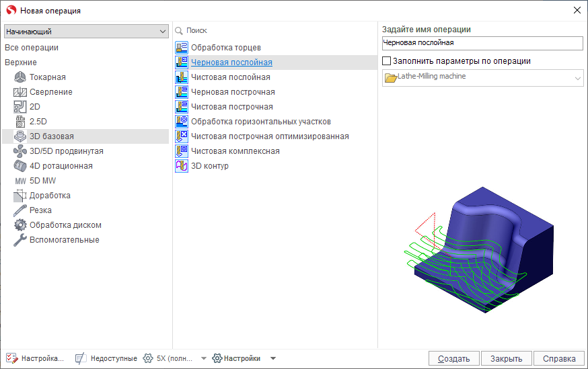Select Все операции in the category list
This screenshot has width=588, height=369.
[x=32, y=48]
